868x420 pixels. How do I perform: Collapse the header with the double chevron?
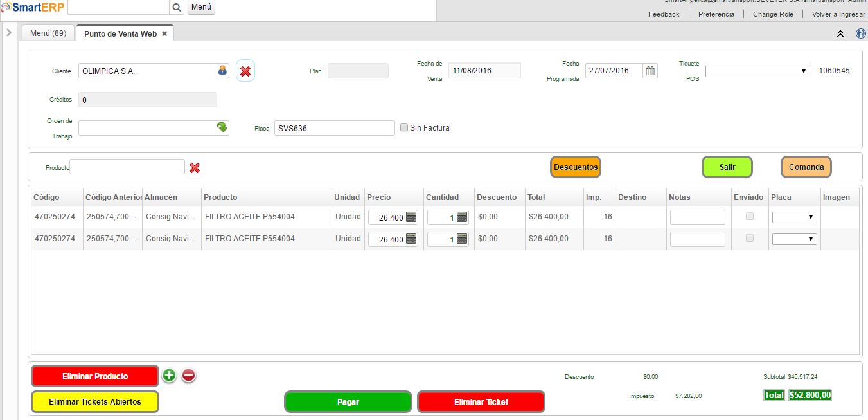click(840, 33)
